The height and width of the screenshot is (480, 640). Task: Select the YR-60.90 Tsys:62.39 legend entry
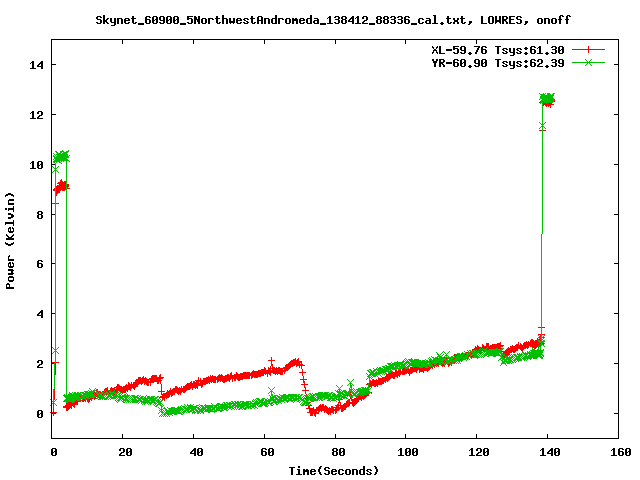[498, 63]
